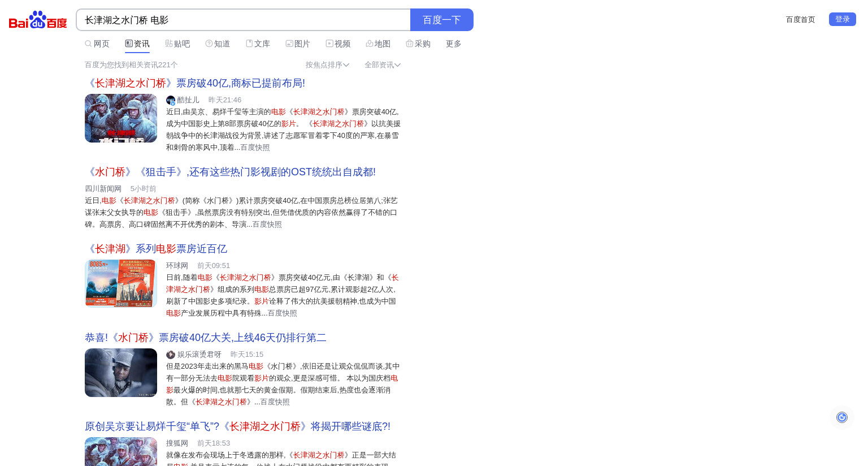
Task: Click the floating moon icon button at right edge
Action: click(x=842, y=417)
